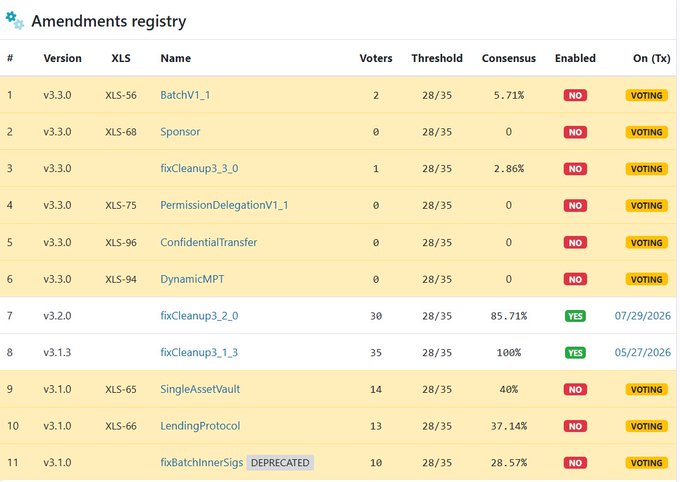Click the NO badge in LendingProtocol row

tap(575, 426)
